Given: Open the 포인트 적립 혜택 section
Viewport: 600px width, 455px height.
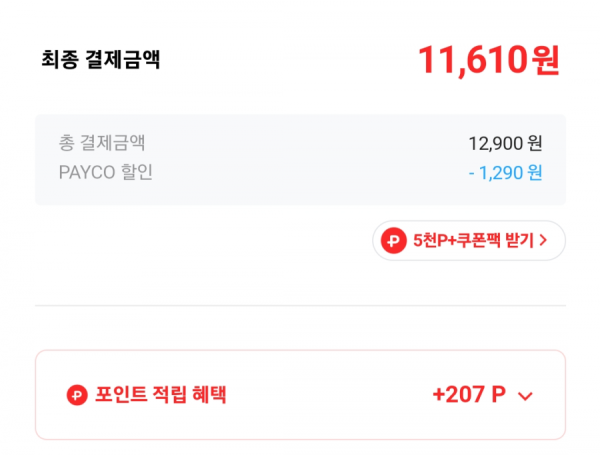Looking at the screenshot, I should [x=300, y=395].
